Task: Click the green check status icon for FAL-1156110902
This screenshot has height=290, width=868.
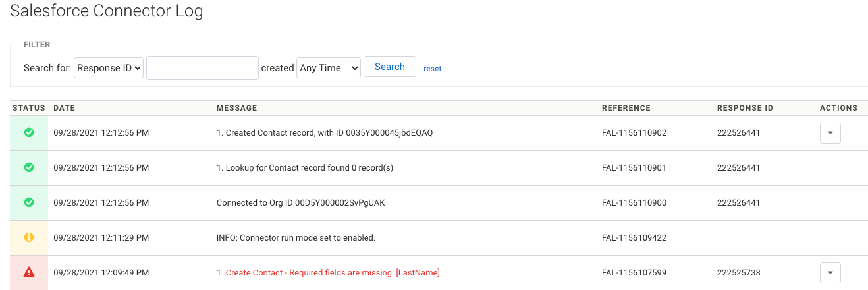Action: click(29, 132)
